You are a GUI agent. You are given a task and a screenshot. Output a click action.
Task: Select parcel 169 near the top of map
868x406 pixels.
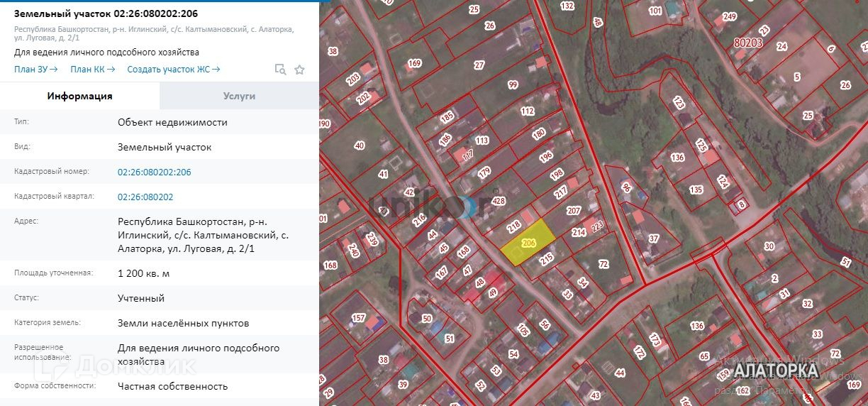[x=414, y=63]
